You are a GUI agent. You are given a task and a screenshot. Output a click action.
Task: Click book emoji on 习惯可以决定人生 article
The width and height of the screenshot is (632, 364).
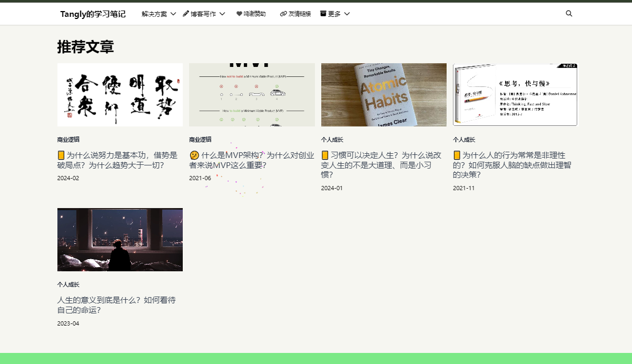325,155
